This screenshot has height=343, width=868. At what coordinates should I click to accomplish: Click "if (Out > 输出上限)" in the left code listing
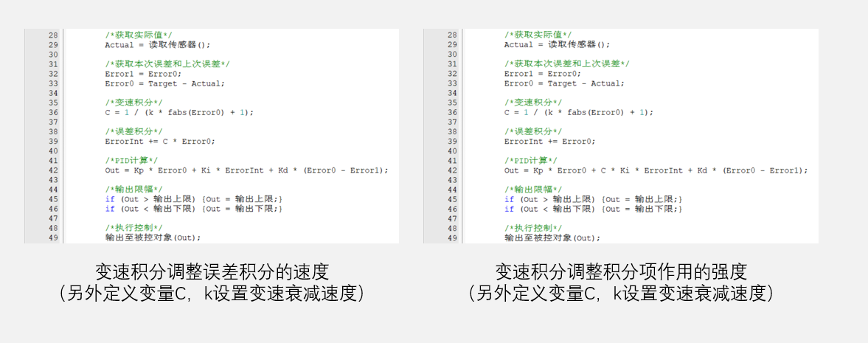[x=150, y=199]
